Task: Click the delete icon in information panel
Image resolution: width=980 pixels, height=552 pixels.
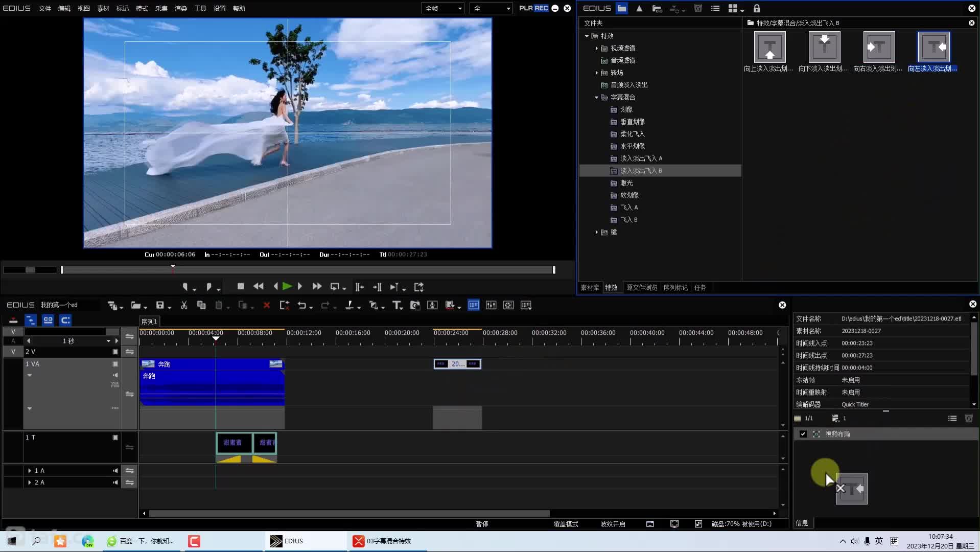Action: (968, 418)
